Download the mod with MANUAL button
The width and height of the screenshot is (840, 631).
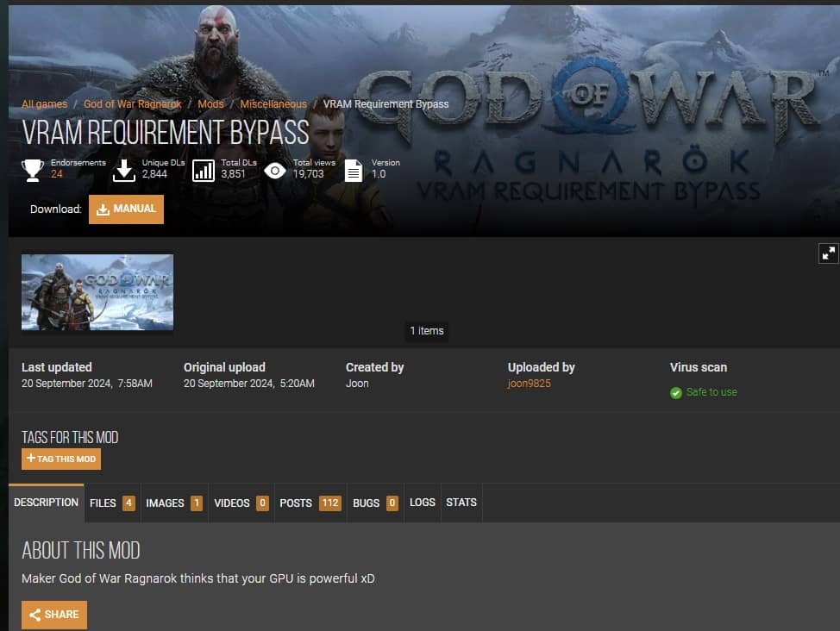point(127,209)
